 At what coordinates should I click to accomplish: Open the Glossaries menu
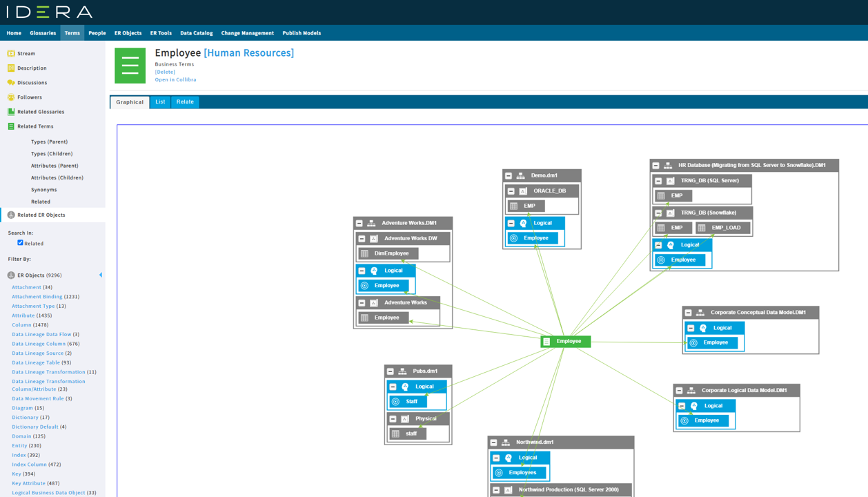coord(43,33)
